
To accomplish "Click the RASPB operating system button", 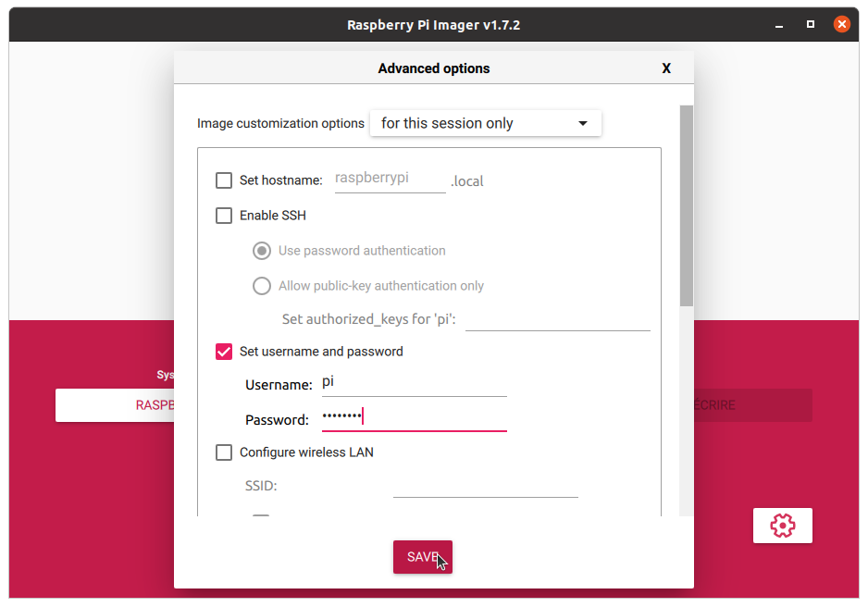I will (115, 405).
